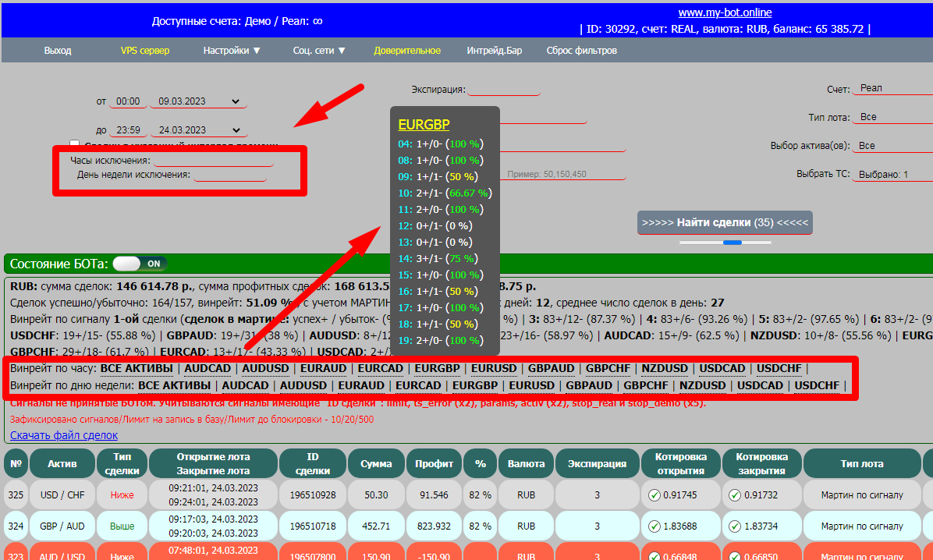Open the Выбрать ТС dropdown Выбрано: 1
The image size is (933, 560).
click(x=892, y=175)
